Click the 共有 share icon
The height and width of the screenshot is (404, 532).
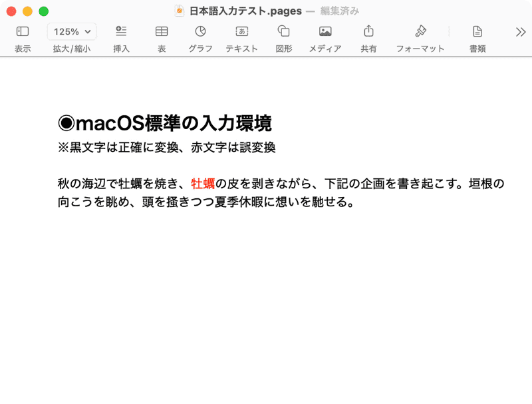(369, 31)
